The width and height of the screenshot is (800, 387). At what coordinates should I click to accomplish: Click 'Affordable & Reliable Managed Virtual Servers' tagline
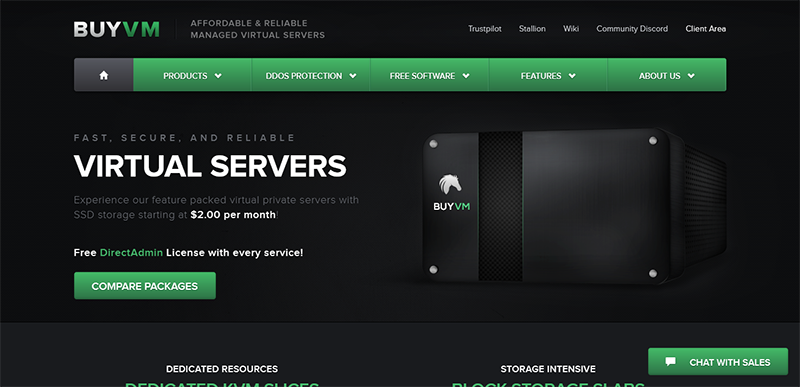[258, 29]
